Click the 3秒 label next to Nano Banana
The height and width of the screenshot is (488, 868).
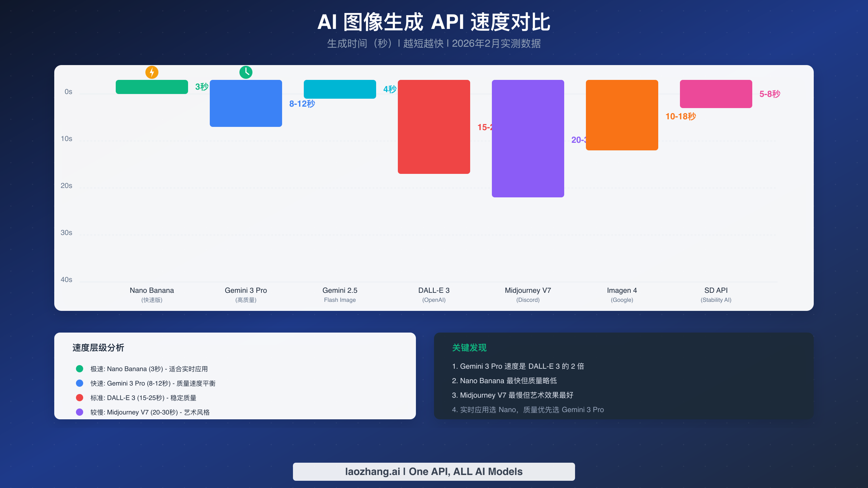click(201, 87)
